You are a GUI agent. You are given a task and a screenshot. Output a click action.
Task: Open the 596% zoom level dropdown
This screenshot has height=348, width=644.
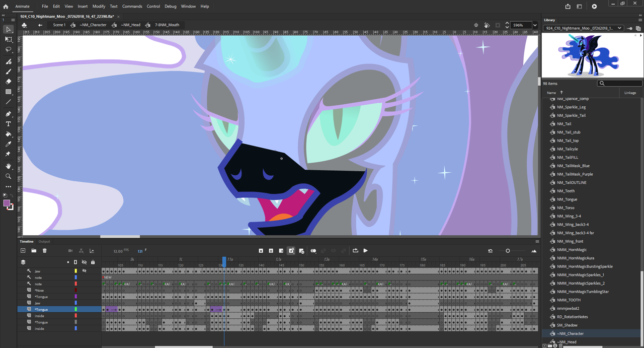(x=534, y=25)
